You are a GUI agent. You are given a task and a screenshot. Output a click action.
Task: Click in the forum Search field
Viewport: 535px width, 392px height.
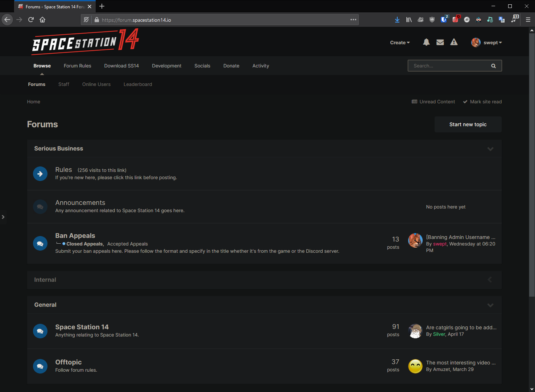[449, 66]
